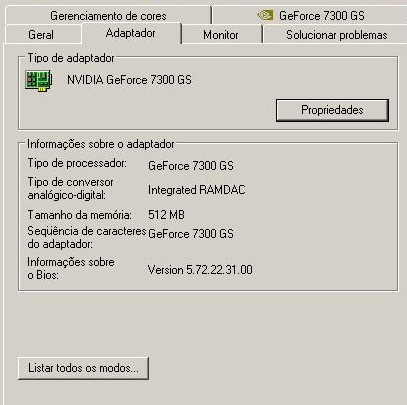Click the Tamanho da memória label

point(79,215)
